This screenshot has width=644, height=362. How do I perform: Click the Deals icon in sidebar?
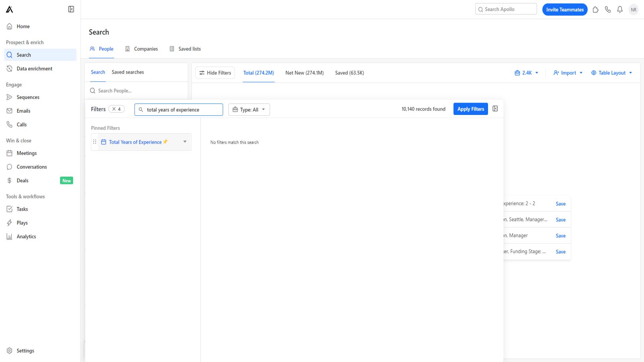pos(10,180)
